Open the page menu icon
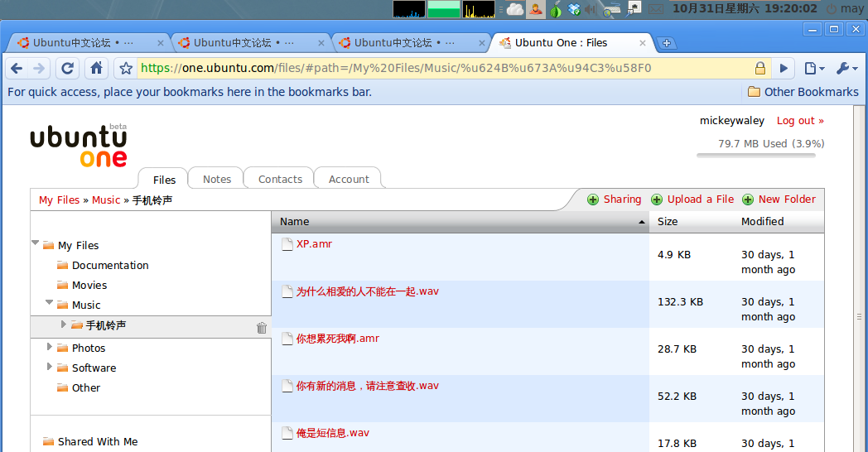 pos(814,68)
